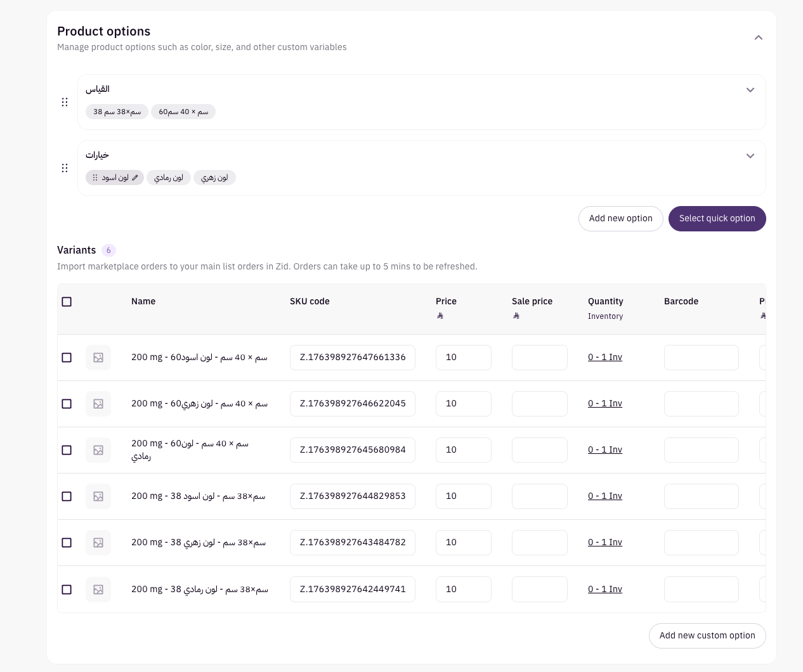Click SKU field Z.176398927647661336
Screen dimensions: 803x672
[x=353, y=358]
